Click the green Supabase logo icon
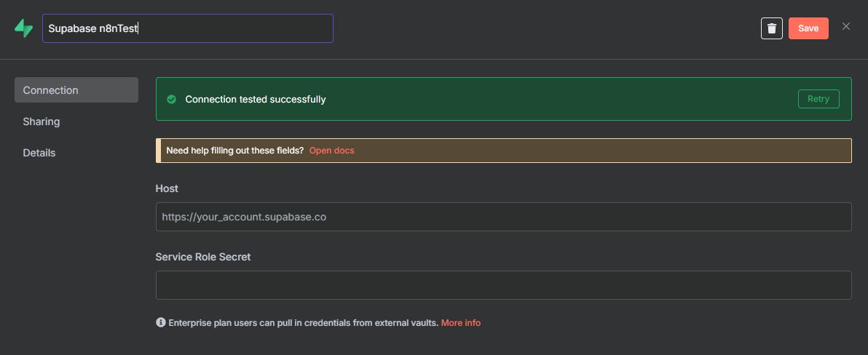 click(x=24, y=28)
